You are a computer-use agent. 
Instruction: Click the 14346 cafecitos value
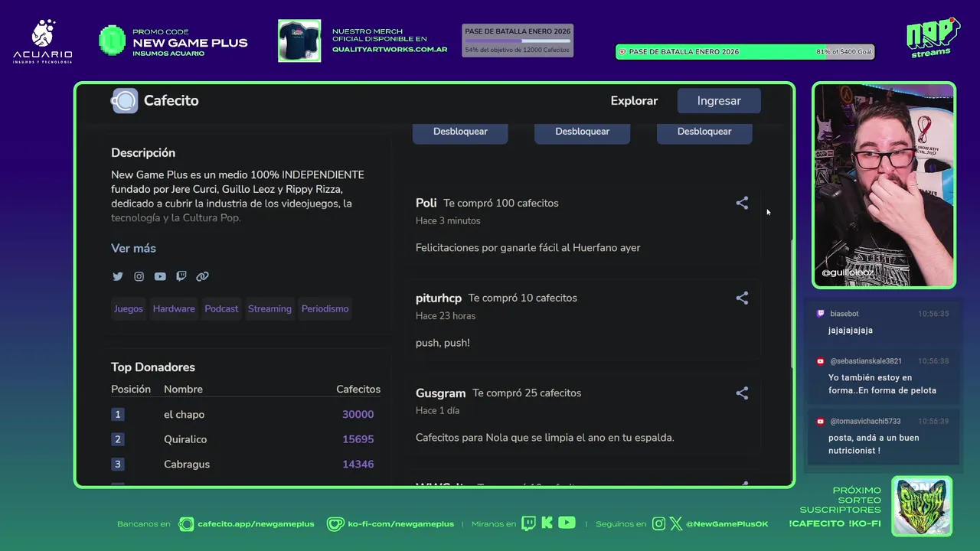click(358, 465)
